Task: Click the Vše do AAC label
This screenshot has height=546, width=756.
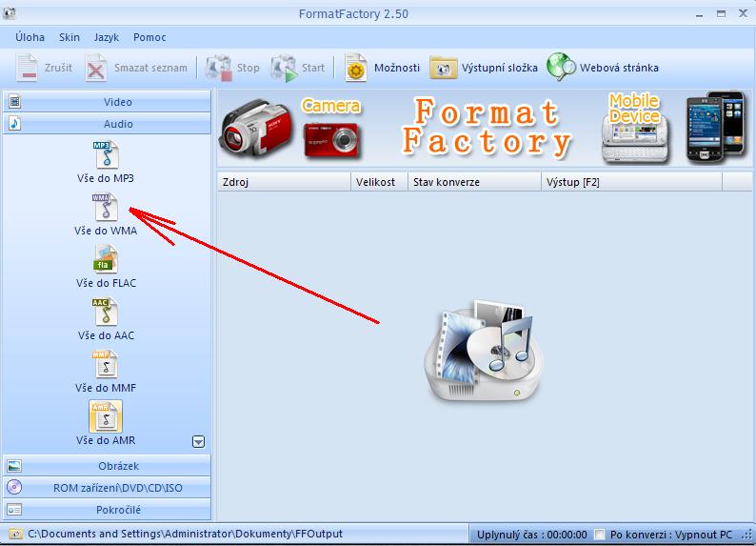Action: [106, 335]
